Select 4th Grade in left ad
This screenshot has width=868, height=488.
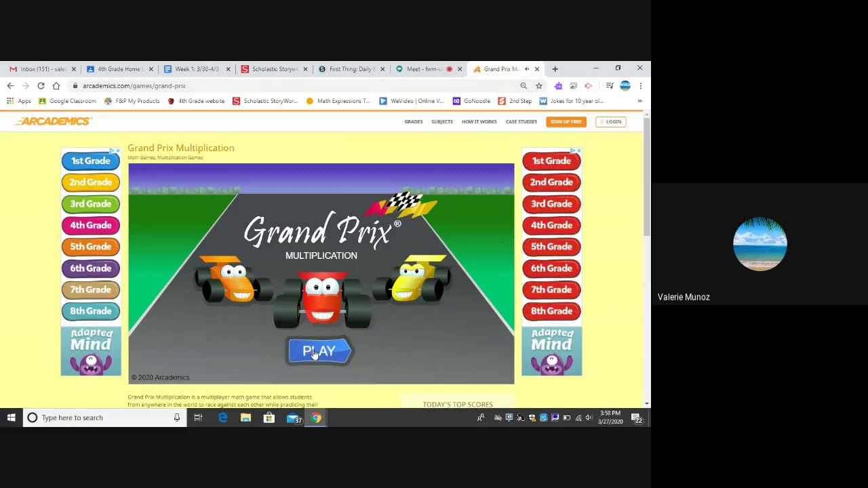coord(90,225)
